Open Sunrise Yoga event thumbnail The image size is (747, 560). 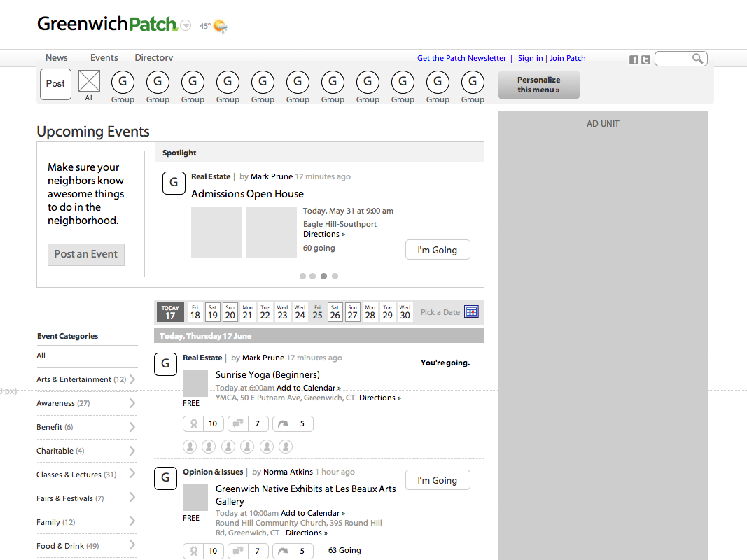point(195,383)
